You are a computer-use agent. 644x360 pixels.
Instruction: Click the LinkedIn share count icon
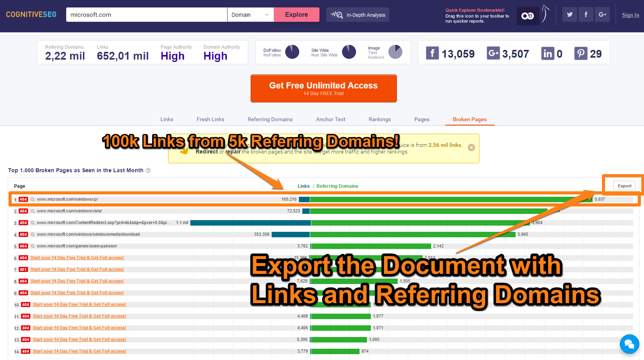point(548,53)
